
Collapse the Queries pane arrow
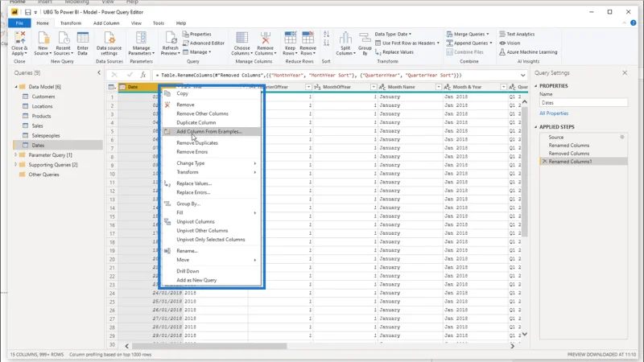point(99,72)
